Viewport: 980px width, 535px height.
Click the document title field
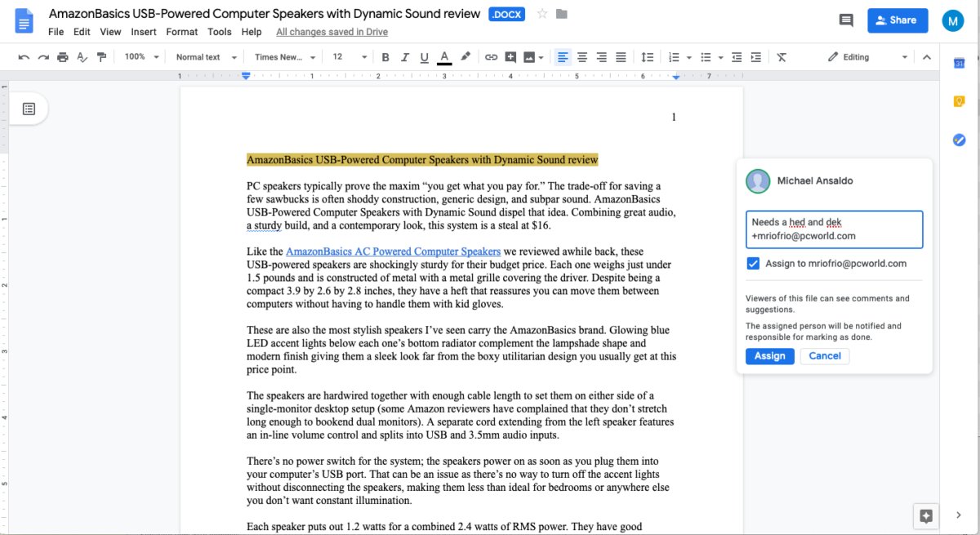(x=265, y=15)
